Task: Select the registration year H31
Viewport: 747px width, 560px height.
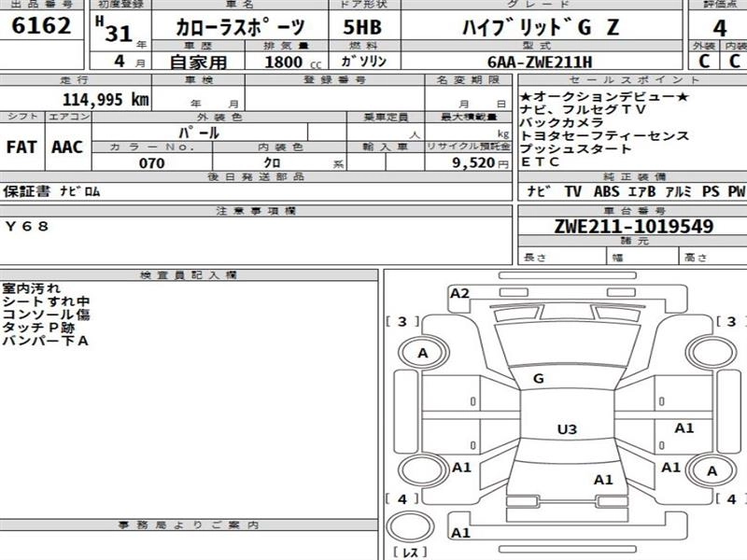Action: point(113,30)
